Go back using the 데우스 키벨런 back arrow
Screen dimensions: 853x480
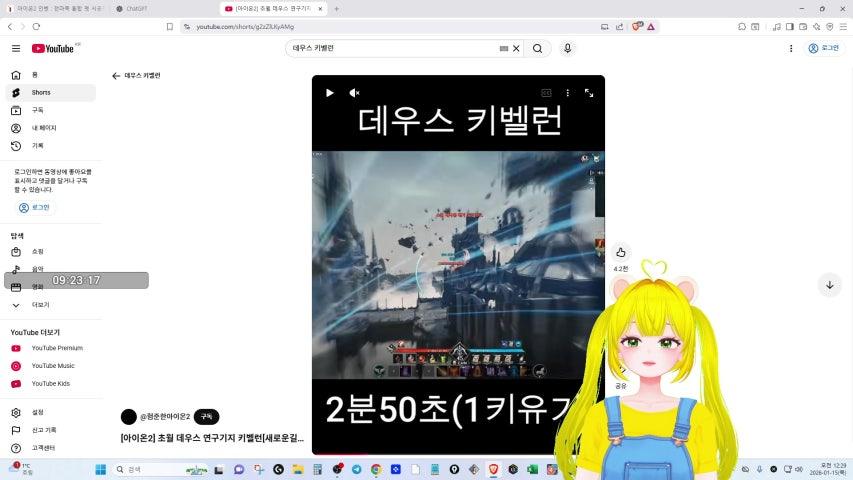[x=116, y=76]
